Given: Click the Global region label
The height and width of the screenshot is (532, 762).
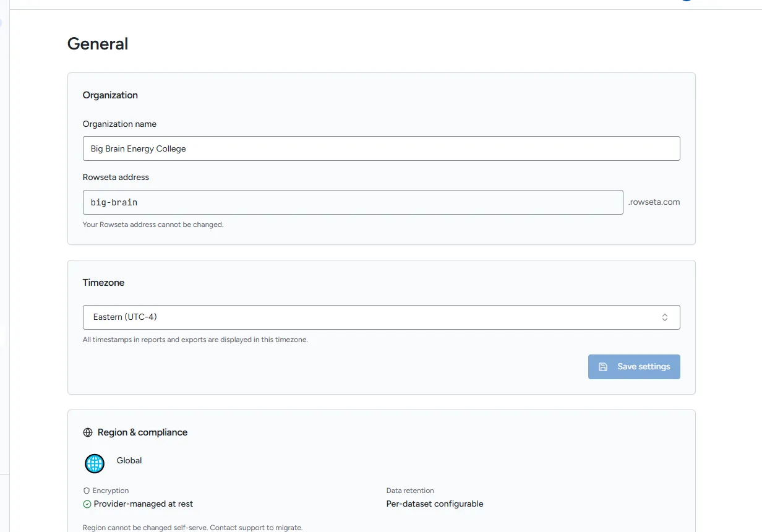Looking at the screenshot, I should click(x=129, y=460).
